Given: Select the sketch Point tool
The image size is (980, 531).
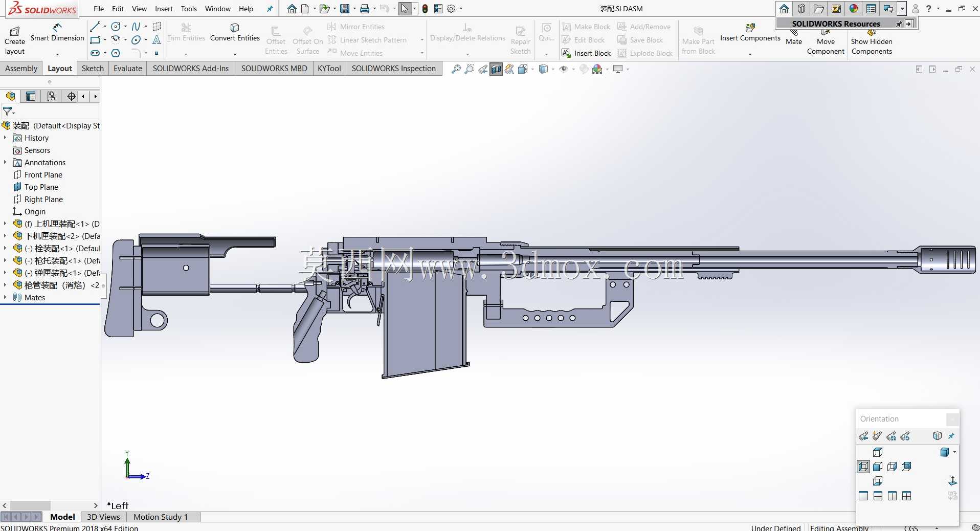Looking at the screenshot, I should (157, 53).
